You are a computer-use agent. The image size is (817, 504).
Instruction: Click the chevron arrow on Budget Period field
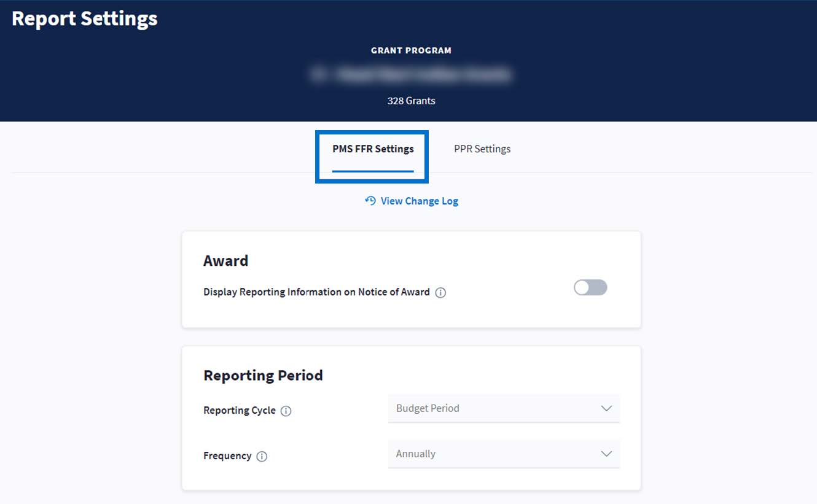point(606,408)
